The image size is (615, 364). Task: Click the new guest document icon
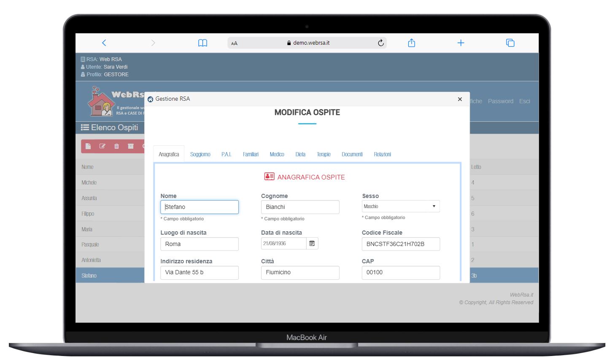pyautogui.click(x=88, y=146)
